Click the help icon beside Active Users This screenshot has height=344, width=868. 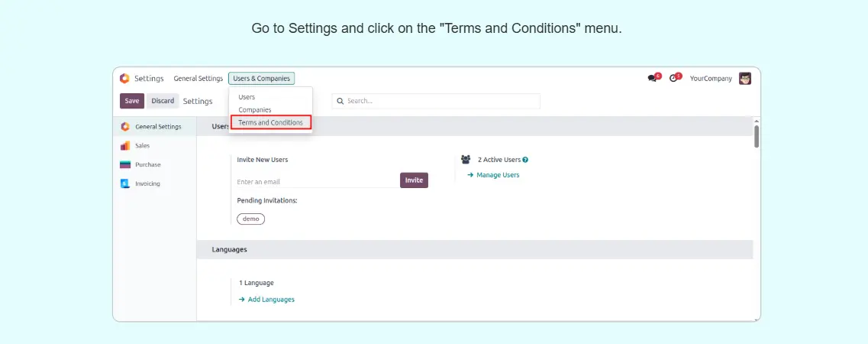click(x=525, y=160)
